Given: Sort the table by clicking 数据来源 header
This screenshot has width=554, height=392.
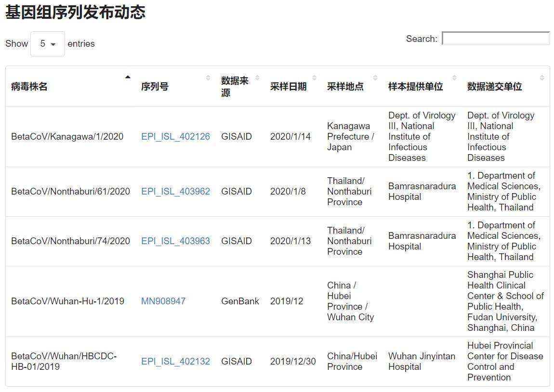Looking at the screenshot, I should [x=237, y=83].
